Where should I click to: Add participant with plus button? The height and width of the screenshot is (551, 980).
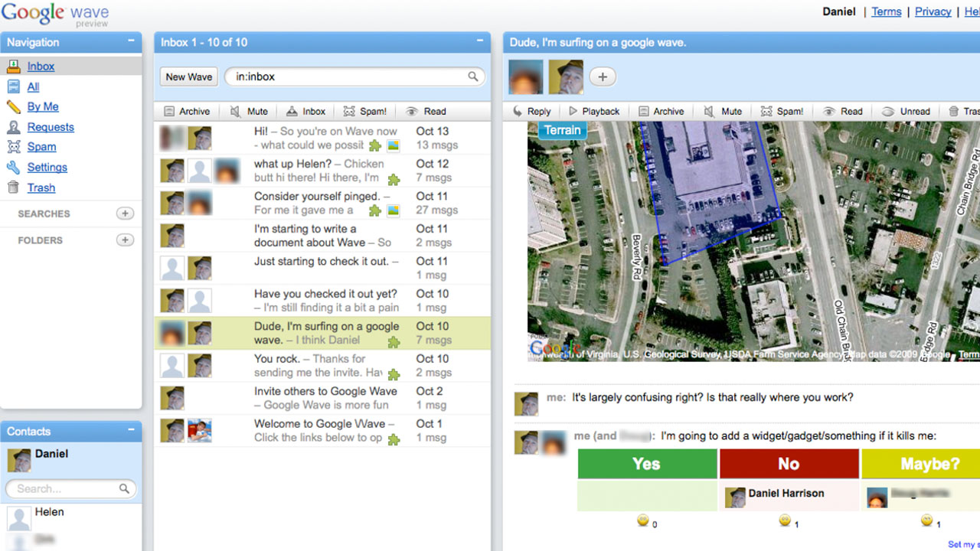[x=603, y=77]
